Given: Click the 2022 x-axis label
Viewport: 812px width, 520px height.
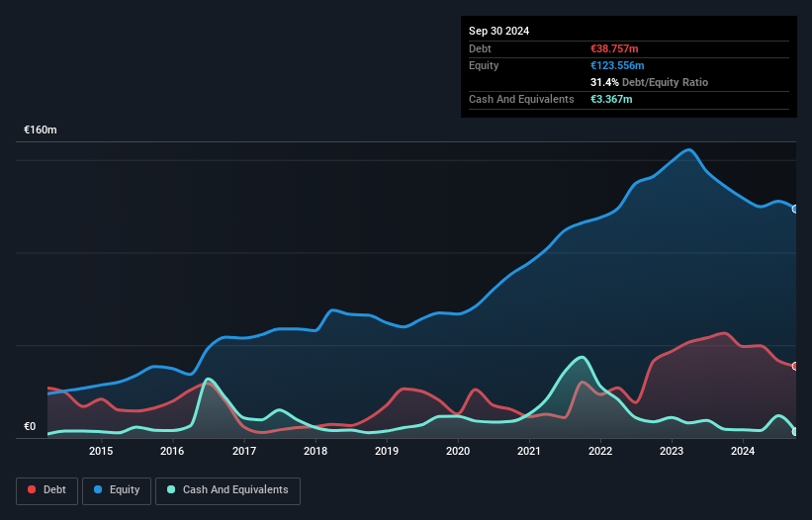Looking at the screenshot, I should [x=600, y=451].
